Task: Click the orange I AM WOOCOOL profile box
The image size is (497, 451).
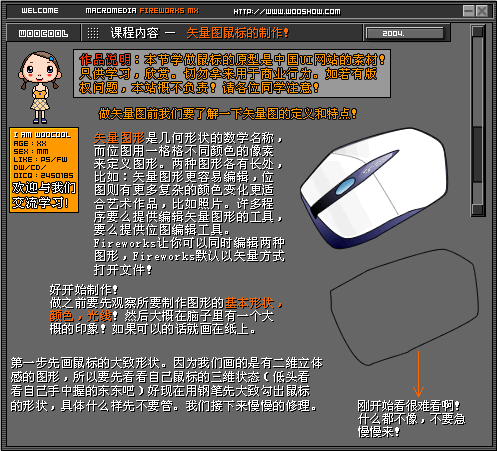Action: [44, 170]
